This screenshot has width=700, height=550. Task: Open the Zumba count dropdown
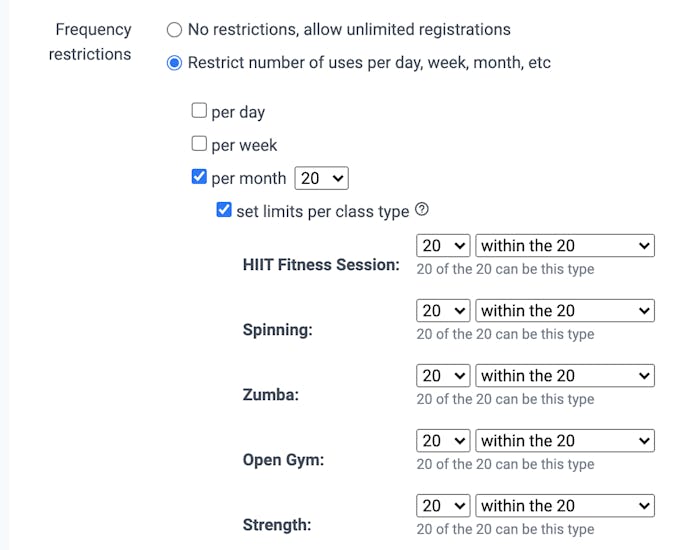443,375
